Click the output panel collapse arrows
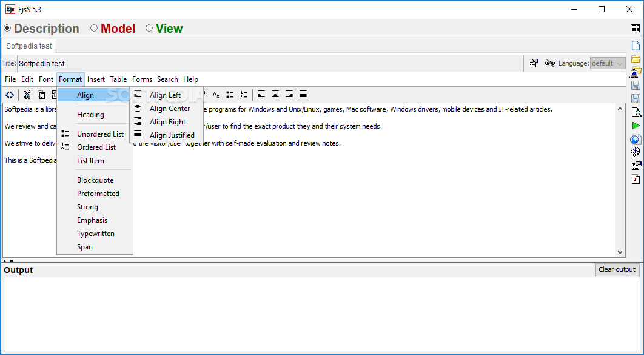This screenshot has width=644, height=355. 8,262
